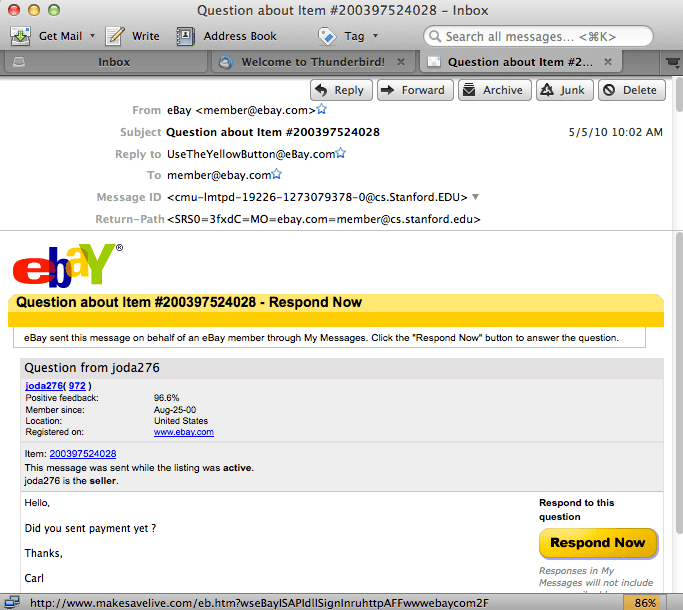Click the Tag label icon

(x=327, y=36)
